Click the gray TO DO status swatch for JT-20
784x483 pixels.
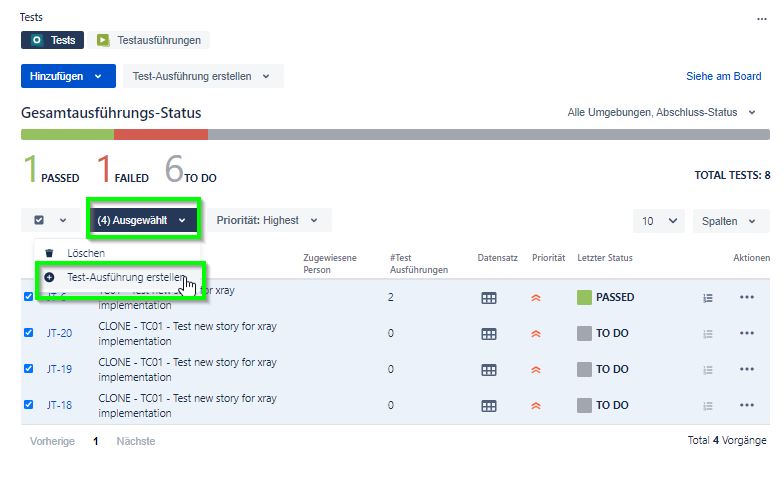pos(584,334)
